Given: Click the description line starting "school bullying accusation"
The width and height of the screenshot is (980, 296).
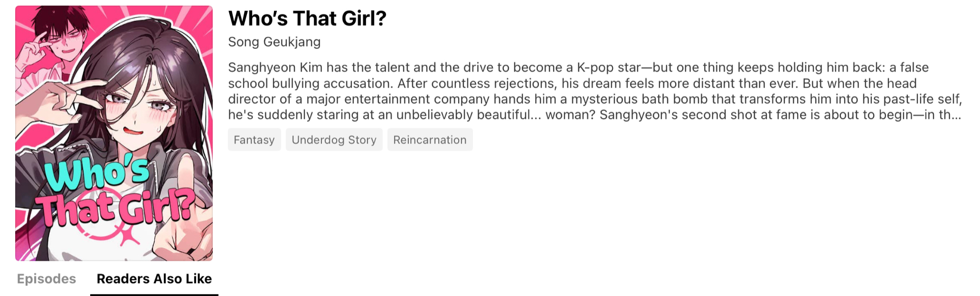Looking at the screenshot, I should (x=572, y=83).
